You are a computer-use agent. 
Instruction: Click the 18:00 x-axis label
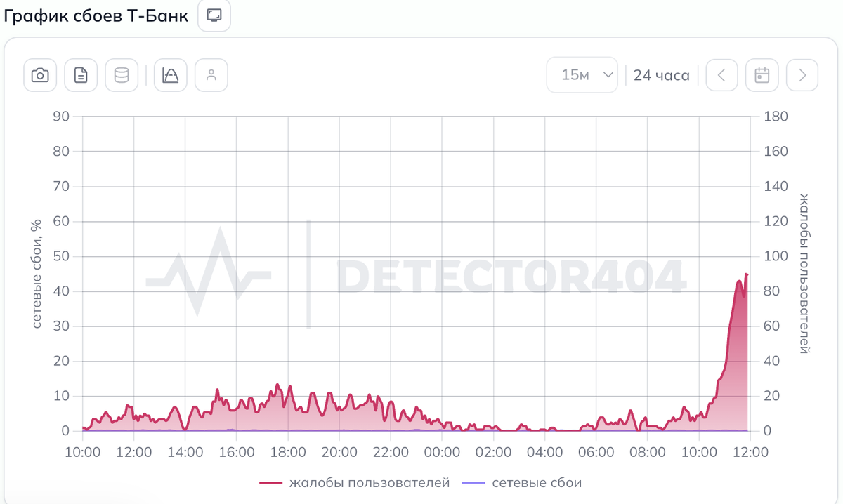click(x=288, y=452)
